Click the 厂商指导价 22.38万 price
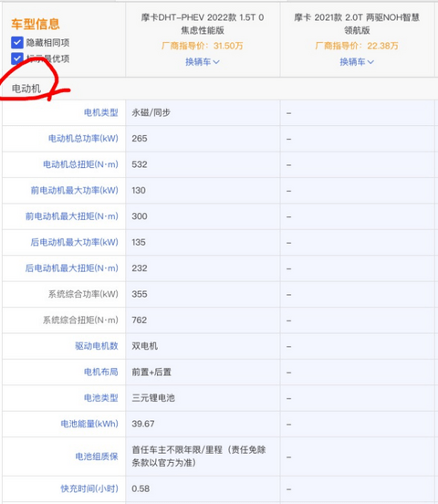This screenshot has height=504, width=438. [x=357, y=46]
